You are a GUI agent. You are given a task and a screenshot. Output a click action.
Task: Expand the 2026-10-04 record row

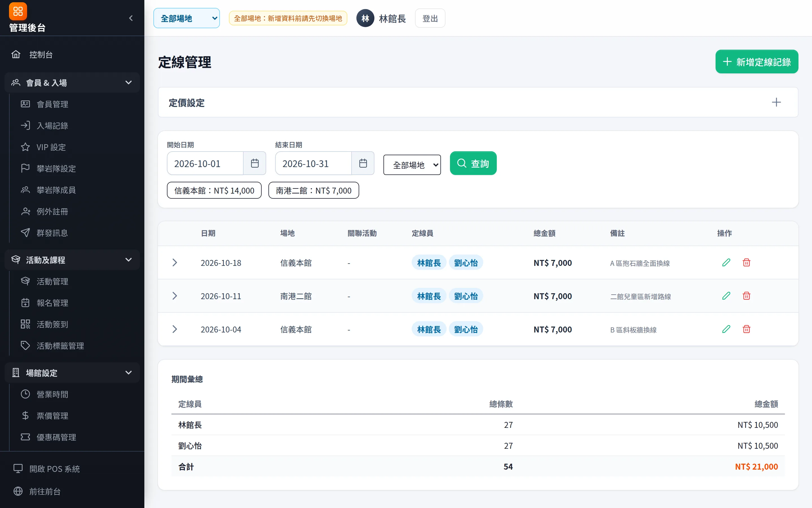tap(175, 329)
